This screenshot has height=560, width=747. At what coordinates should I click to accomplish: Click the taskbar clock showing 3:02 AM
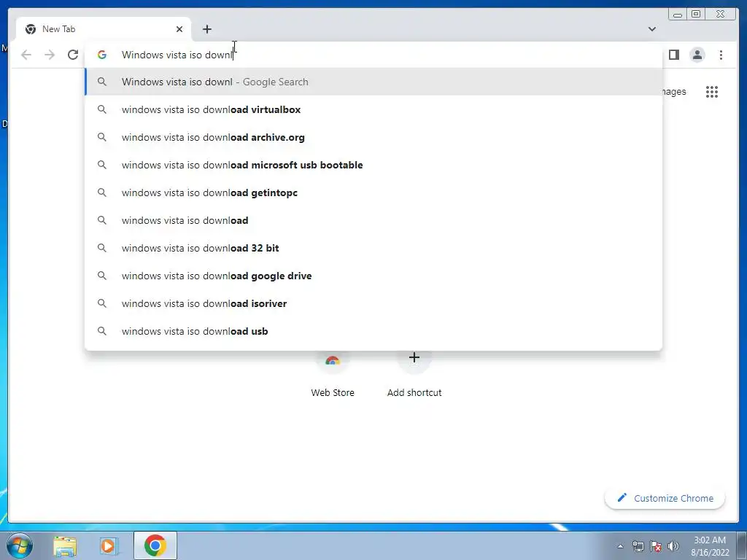(710, 546)
